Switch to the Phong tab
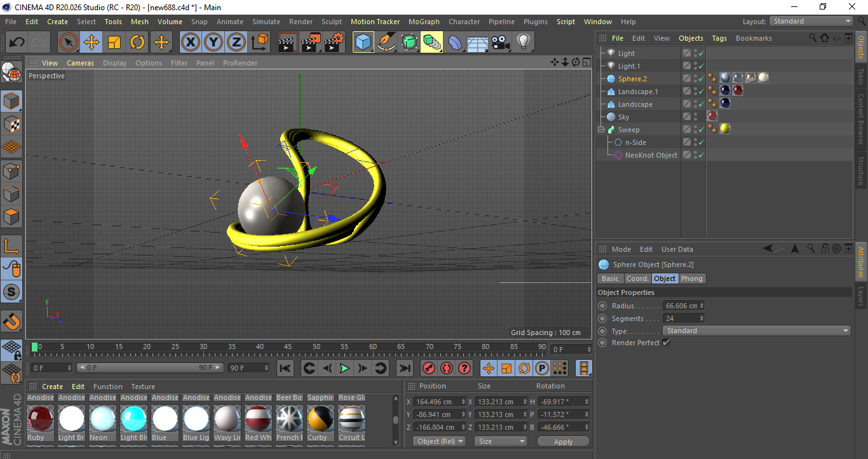Image resolution: width=868 pixels, height=459 pixels. tap(692, 278)
